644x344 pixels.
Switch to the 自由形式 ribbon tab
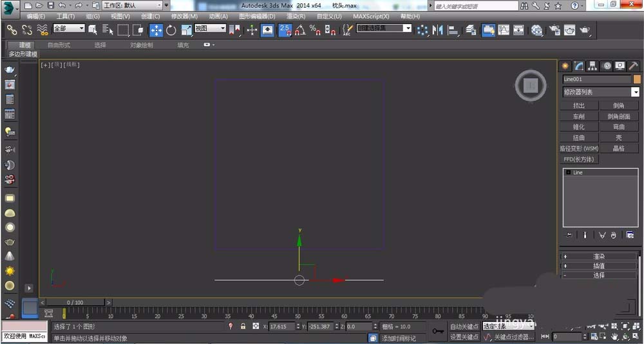tap(59, 45)
